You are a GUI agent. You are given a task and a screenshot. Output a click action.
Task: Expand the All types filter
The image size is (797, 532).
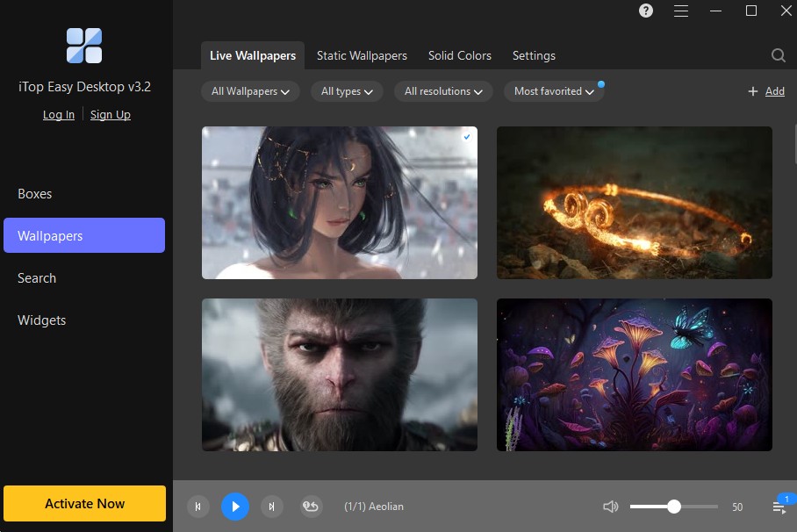tap(347, 91)
